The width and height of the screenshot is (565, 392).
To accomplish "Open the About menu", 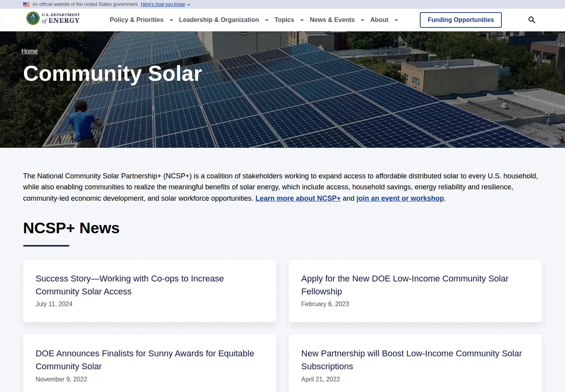I will (379, 20).
